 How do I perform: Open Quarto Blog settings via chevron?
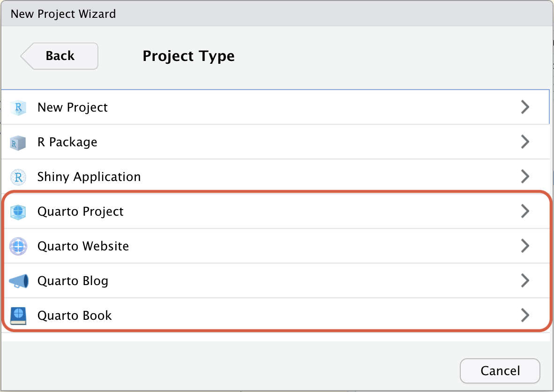(x=525, y=281)
